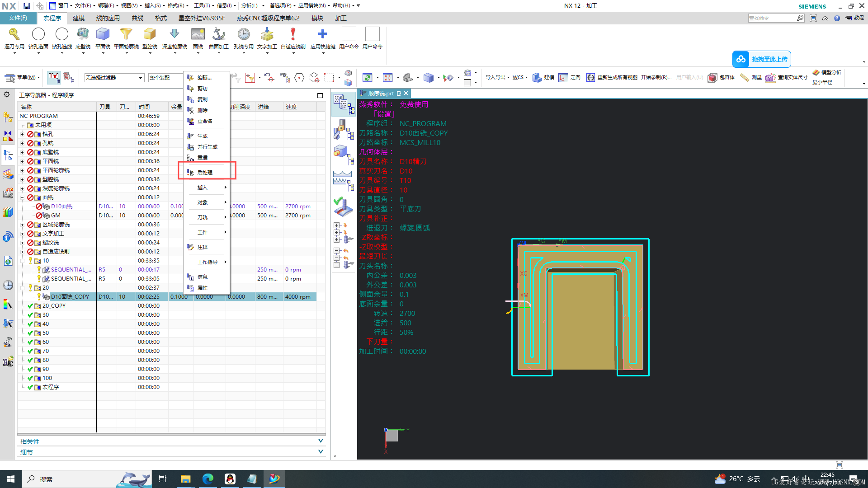Image resolution: width=868 pixels, height=488 pixels.
Task: Click the gear settings icon of navigator
Action: [x=7, y=94]
